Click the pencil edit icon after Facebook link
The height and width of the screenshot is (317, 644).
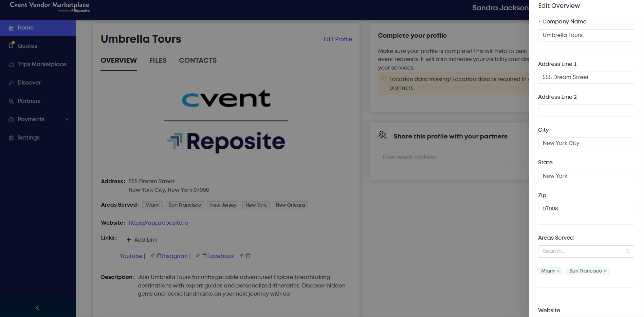click(241, 256)
